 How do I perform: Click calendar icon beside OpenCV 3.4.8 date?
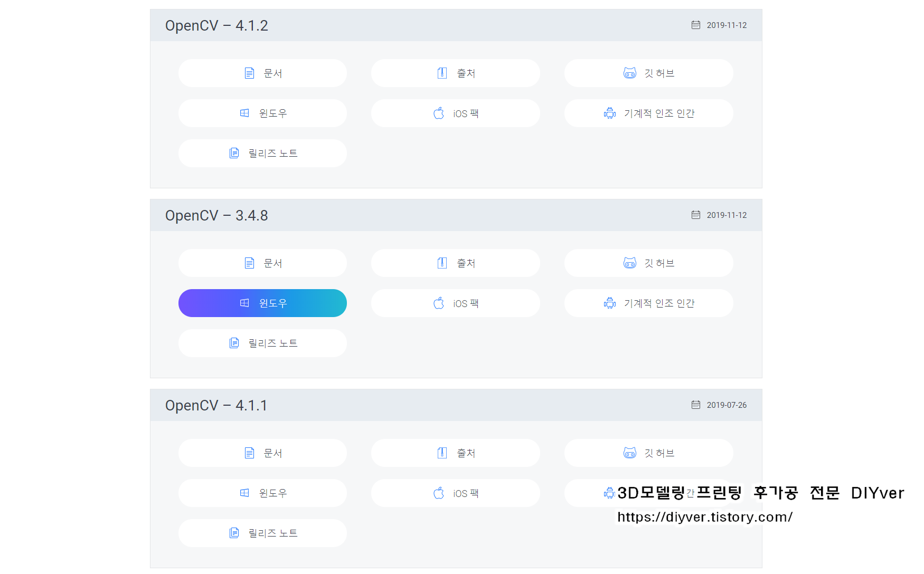pyautogui.click(x=696, y=215)
